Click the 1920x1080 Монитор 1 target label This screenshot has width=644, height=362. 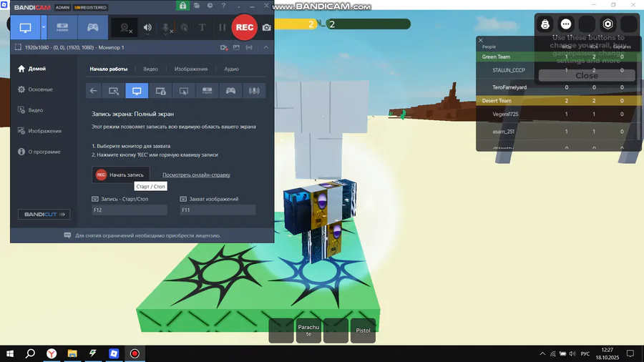tap(74, 48)
